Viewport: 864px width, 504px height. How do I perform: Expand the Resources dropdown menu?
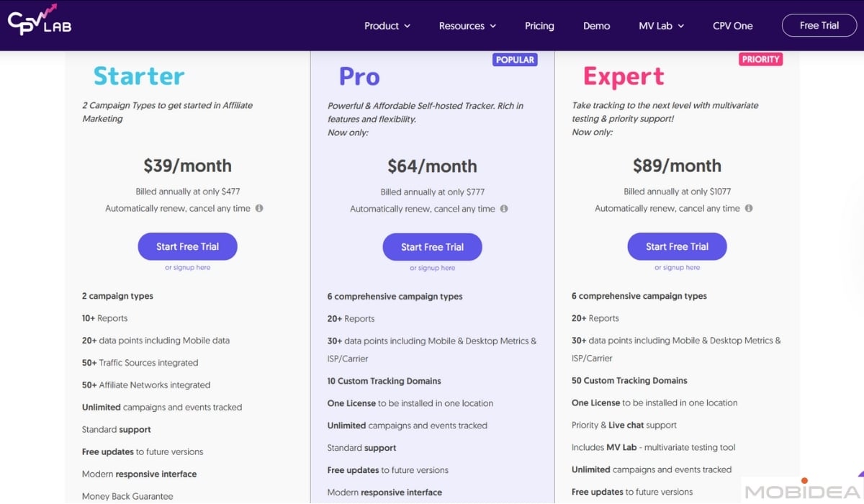[468, 25]
